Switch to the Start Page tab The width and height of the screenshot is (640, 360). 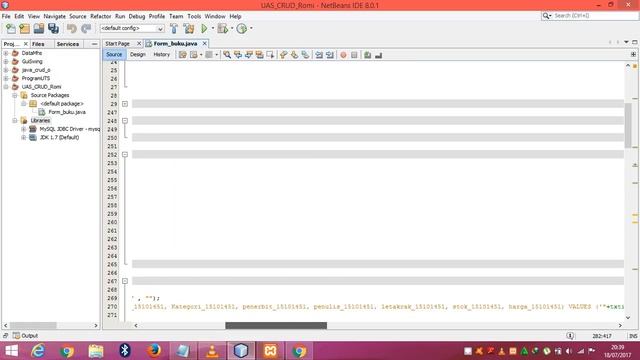[x=118, y=44]
